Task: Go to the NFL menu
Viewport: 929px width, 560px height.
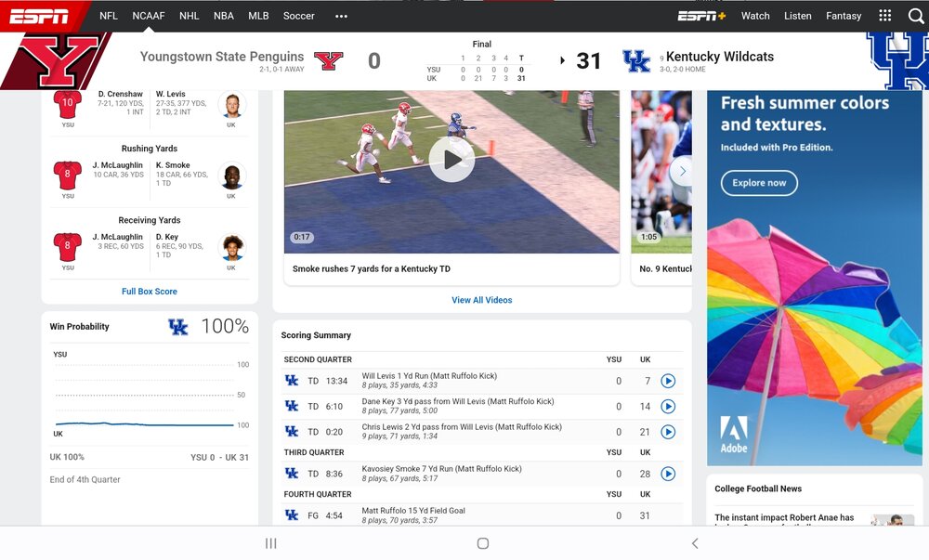Action: (109, 16)
